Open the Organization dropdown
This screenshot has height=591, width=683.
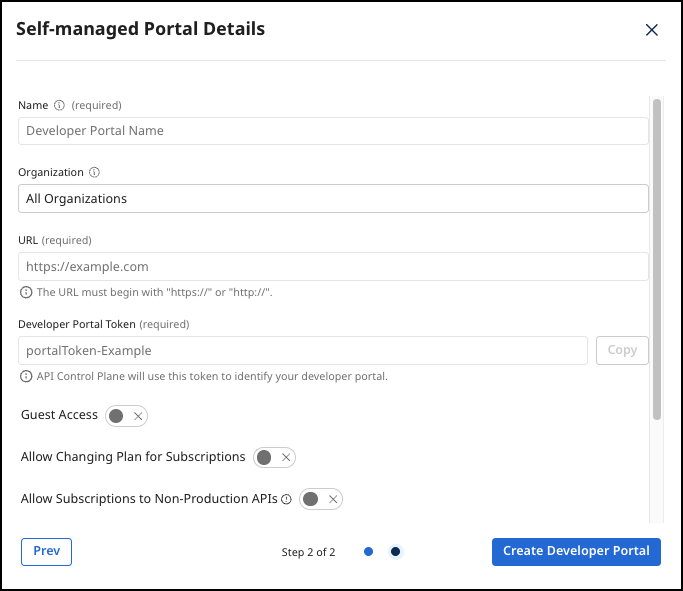tap(333, 198)
